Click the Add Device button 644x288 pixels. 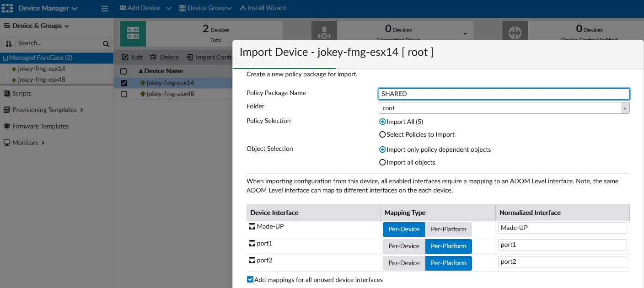coord(140,8)
